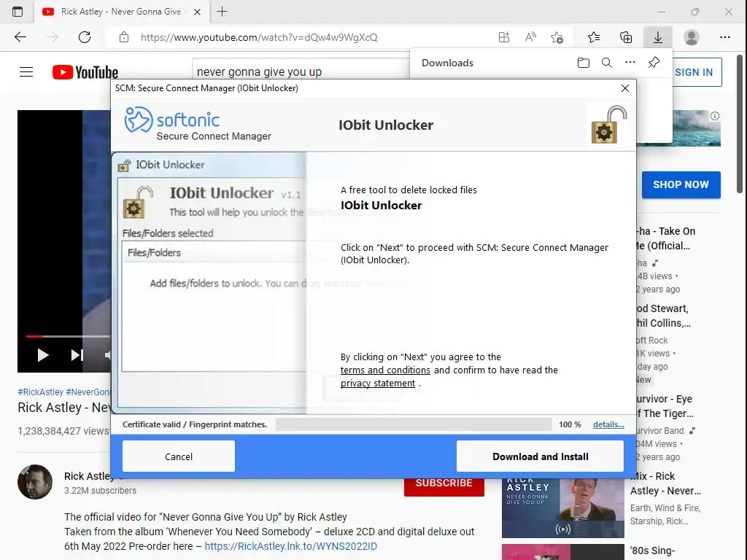Go back in the browser

coord(20,37)
